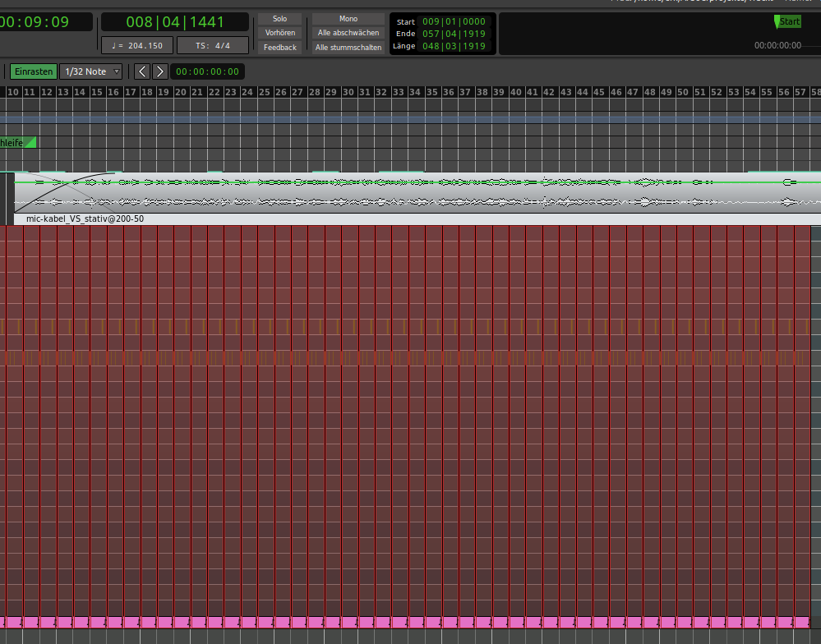Click the tempo display showing 204.150
The height and width of the screenshot is (644, 821).
[x=136, y=46]
